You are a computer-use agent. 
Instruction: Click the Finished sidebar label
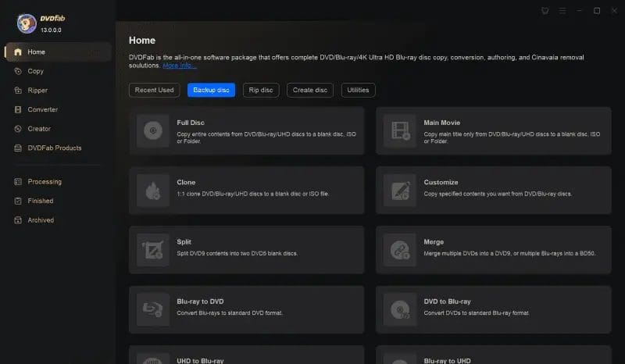(x=41, y=201)
